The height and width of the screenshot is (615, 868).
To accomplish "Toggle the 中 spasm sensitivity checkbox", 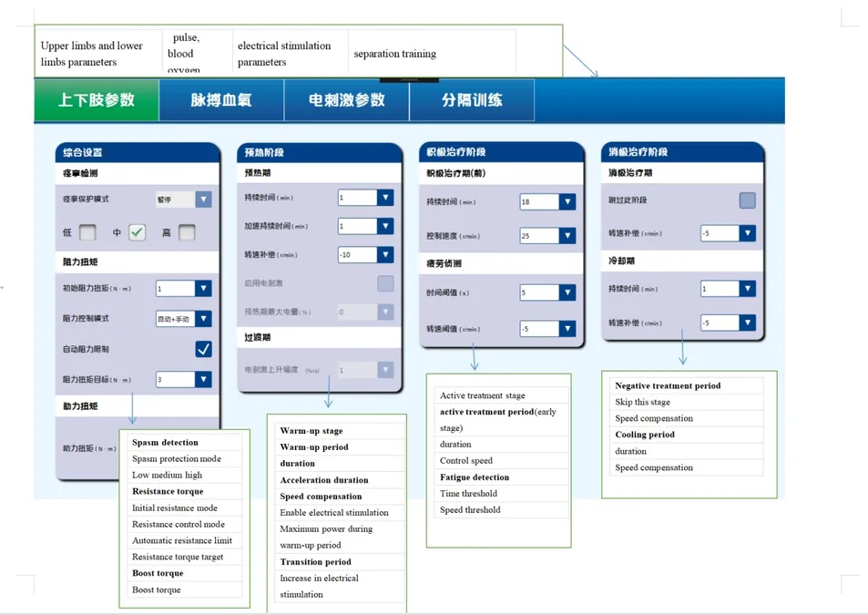I will [x=137, y=232].
